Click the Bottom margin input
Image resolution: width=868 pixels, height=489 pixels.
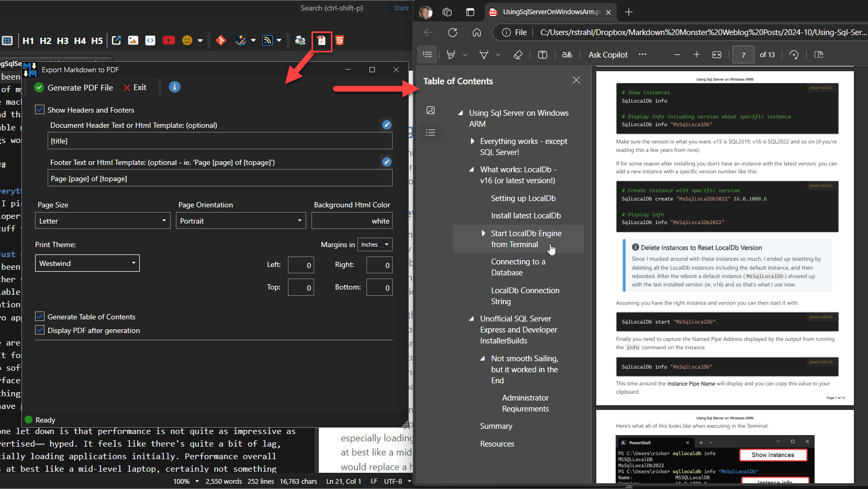380,287
